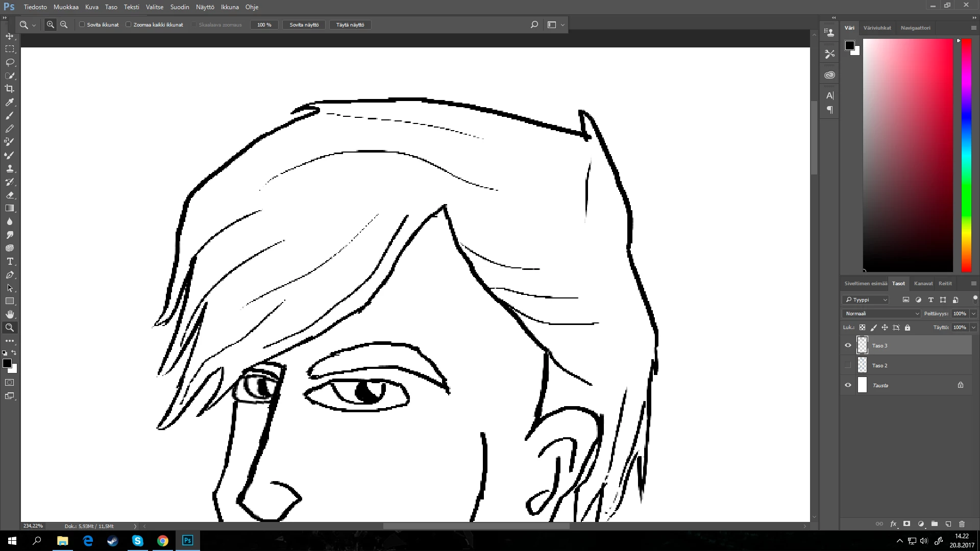980x551 pixels.
Task: Expand the Peittävyys opacity dropdown arrow
Action: tap(973, 314)
